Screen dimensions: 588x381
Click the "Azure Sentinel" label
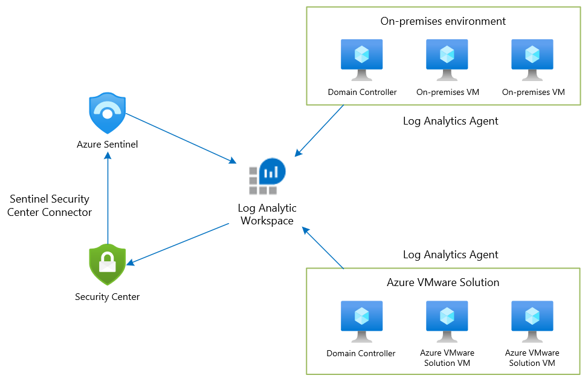coord(107,145)
